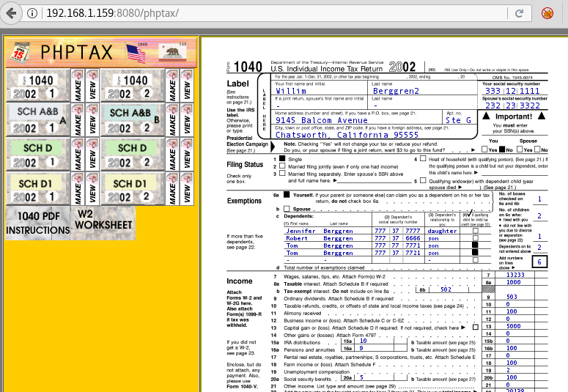Click VIEW next to SCH D form 1
The image size is (568, 392).
click(92, 155)
